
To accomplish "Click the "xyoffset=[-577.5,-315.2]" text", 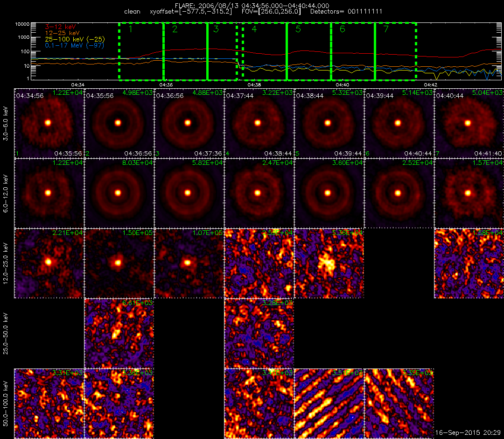I will tap(191, 12).
